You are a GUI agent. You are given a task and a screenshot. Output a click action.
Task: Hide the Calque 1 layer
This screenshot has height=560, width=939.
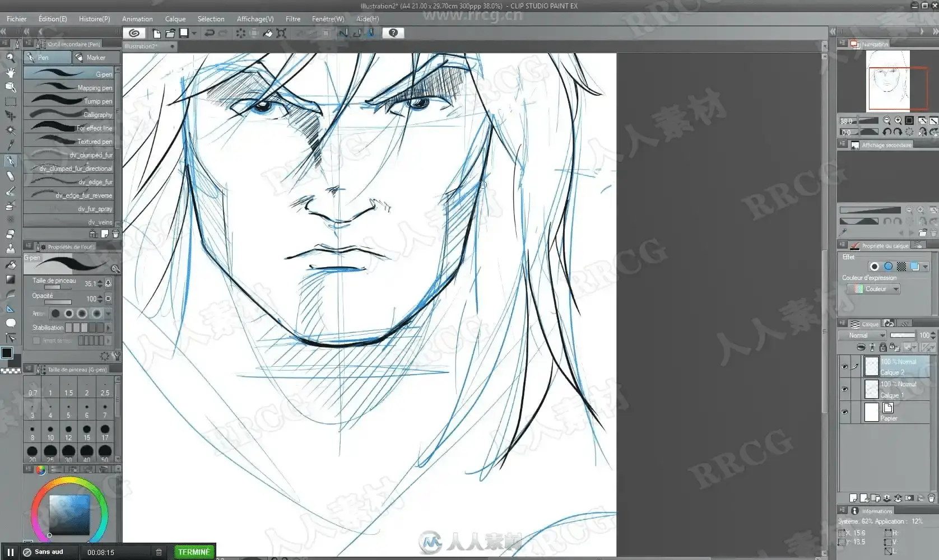[x=844, y=389]
